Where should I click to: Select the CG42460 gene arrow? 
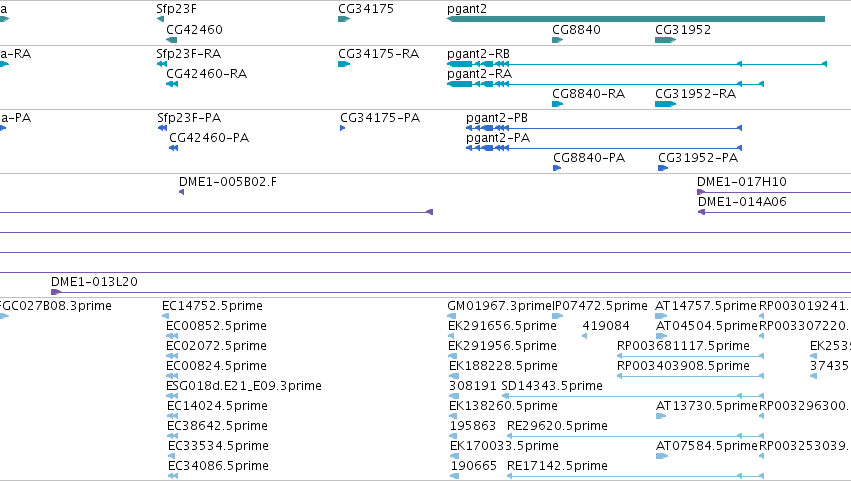pos(172,40)
